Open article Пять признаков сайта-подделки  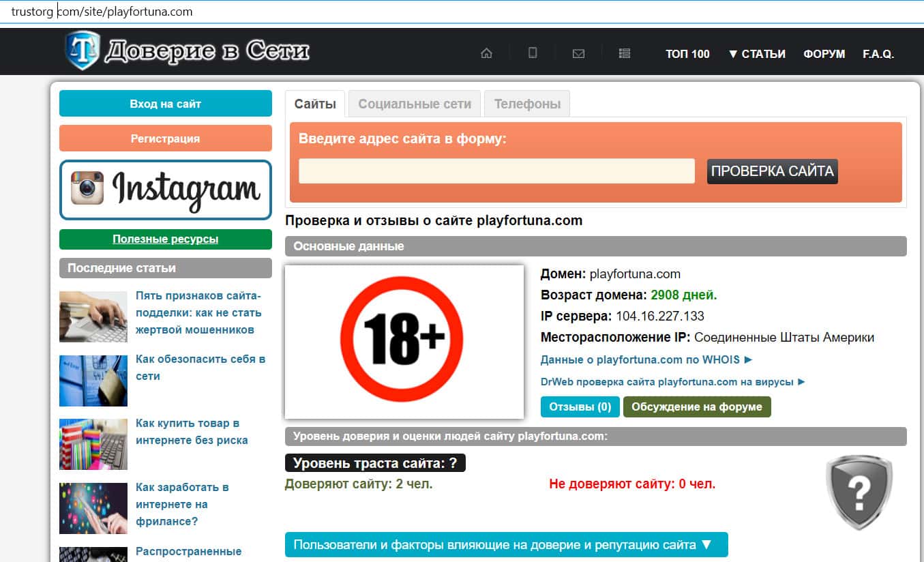pyautogui.click(x=198, y=313)
